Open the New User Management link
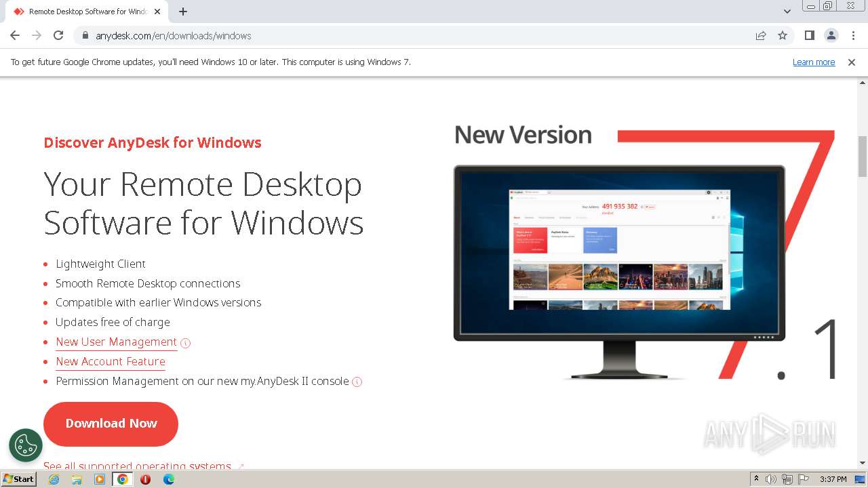This screenshot has height=488, width=868. [116, 342]
